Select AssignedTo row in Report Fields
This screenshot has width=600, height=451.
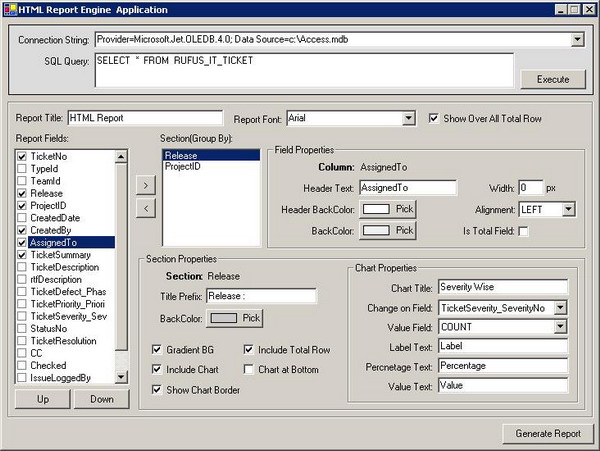tap(71, 243)
